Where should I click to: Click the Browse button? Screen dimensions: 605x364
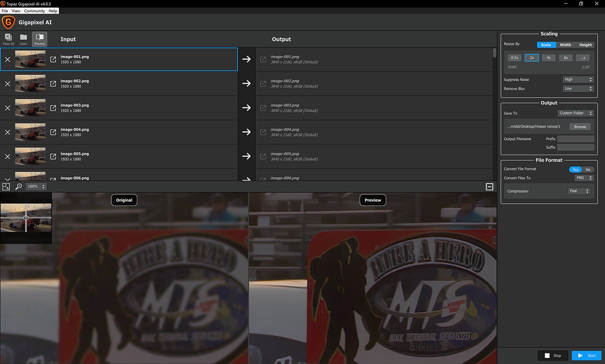click(580, 127)
